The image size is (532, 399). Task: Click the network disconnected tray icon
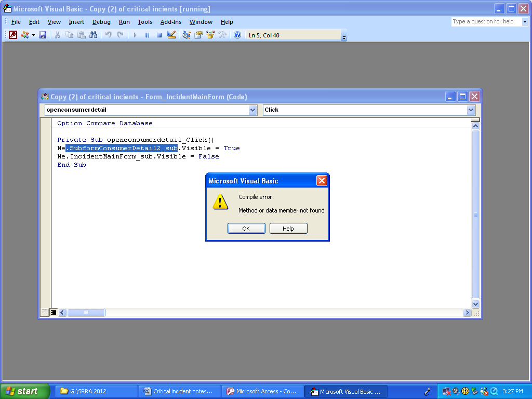point(446,391)
